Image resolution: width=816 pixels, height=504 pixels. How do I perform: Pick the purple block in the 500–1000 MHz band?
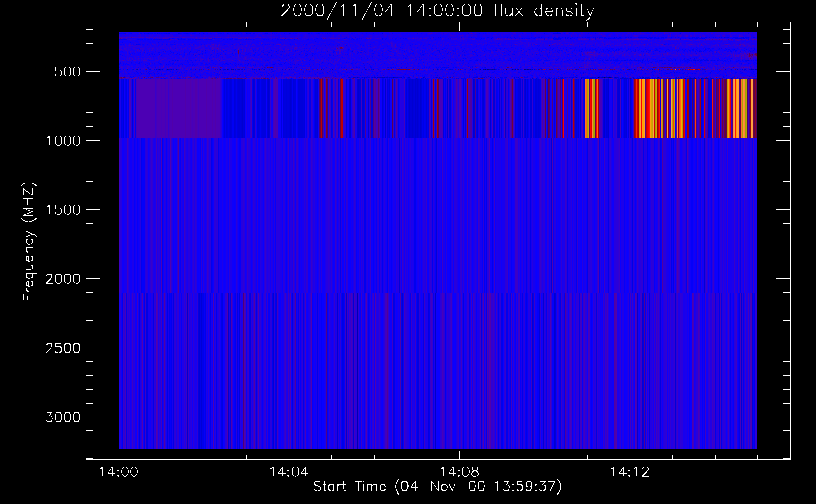pos(179,108)
